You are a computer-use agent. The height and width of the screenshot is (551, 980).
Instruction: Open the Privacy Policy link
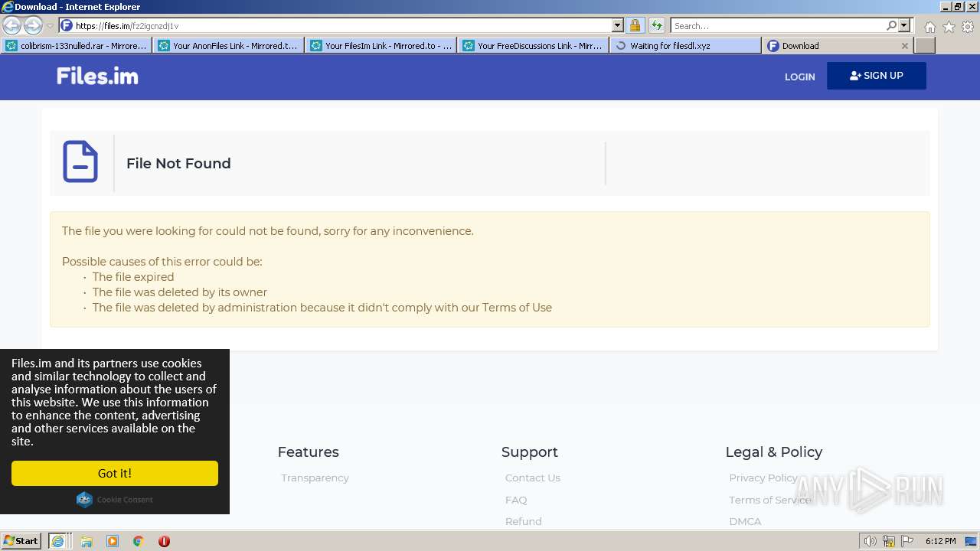pos(763,478)
